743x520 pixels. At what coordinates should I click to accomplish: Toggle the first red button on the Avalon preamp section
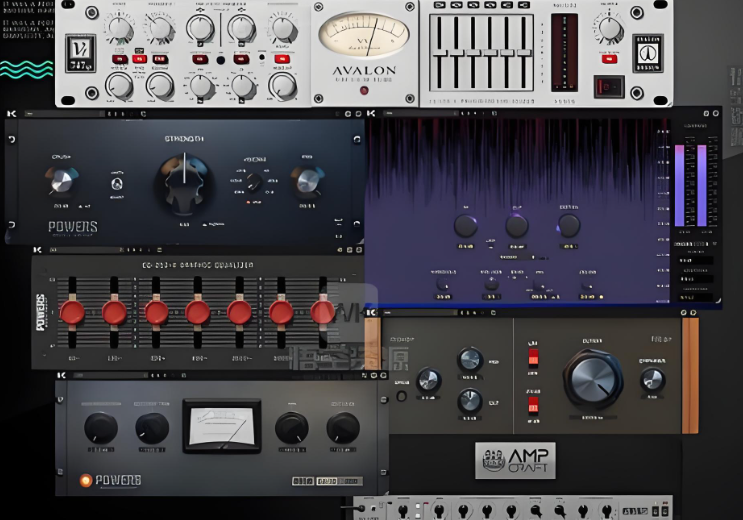(119, 59)
